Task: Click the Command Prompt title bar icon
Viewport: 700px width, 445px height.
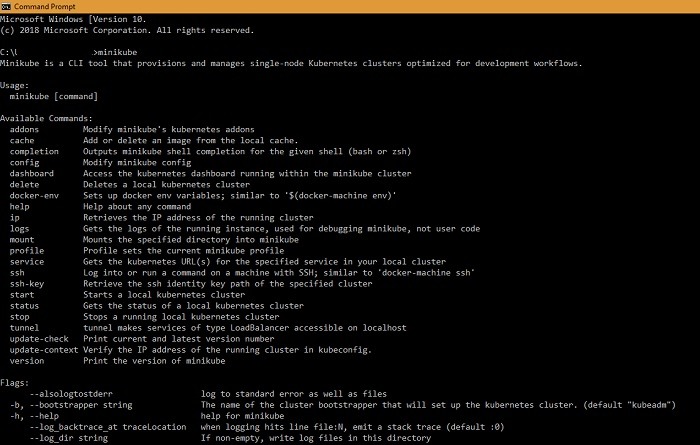Action: point(5,6)
